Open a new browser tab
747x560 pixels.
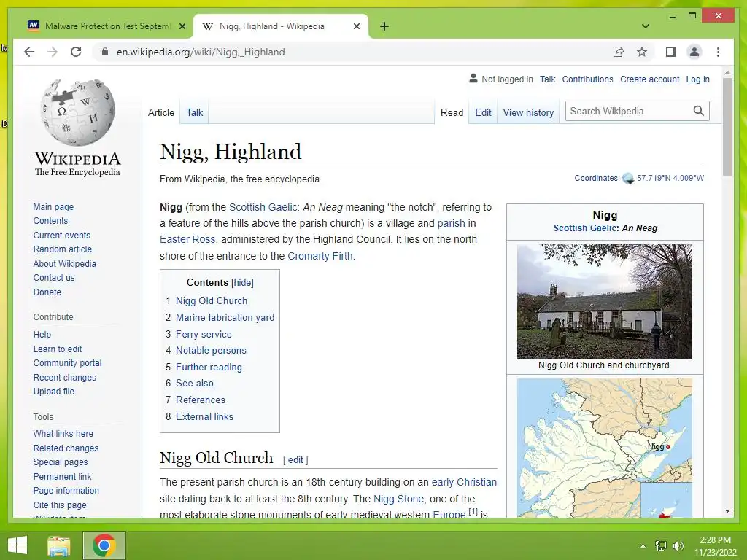[x=384, y=26]
